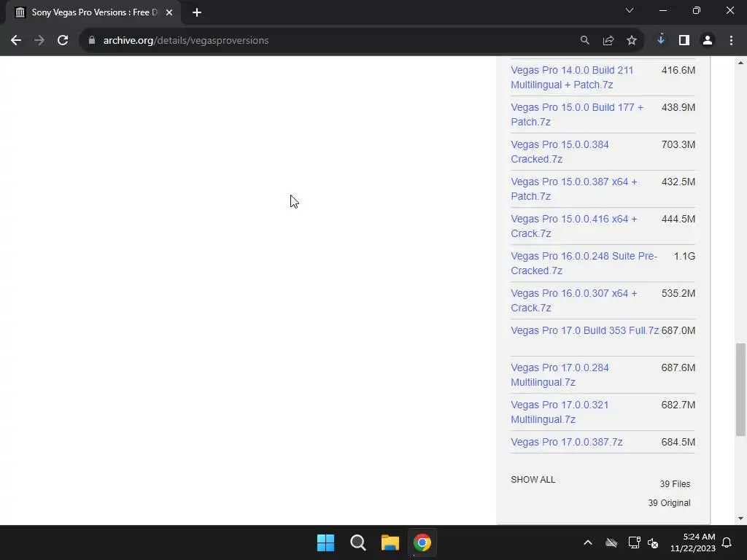Open the Windows Start menu
This screenshot has height=560, width=747.
pyautogui.click(x=326, y=542)
